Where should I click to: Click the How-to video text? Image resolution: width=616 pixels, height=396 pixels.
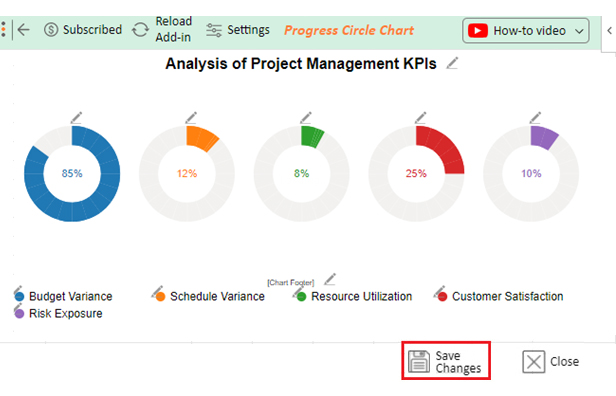[529, 31]
